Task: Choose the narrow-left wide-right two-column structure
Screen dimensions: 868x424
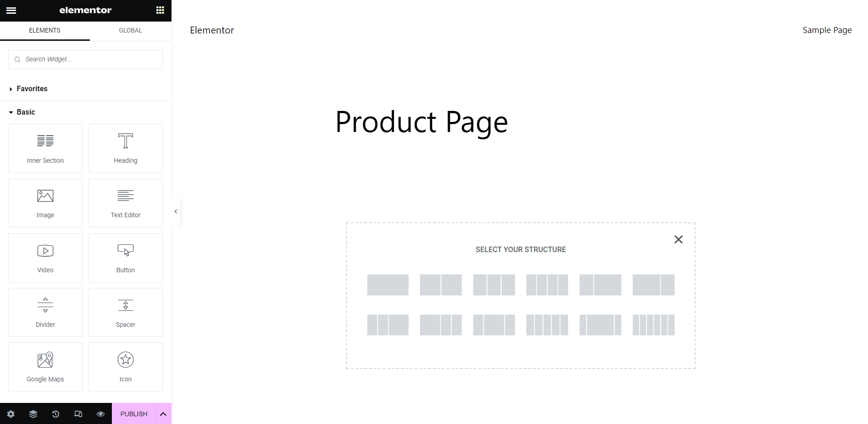Action: point(600,285)
